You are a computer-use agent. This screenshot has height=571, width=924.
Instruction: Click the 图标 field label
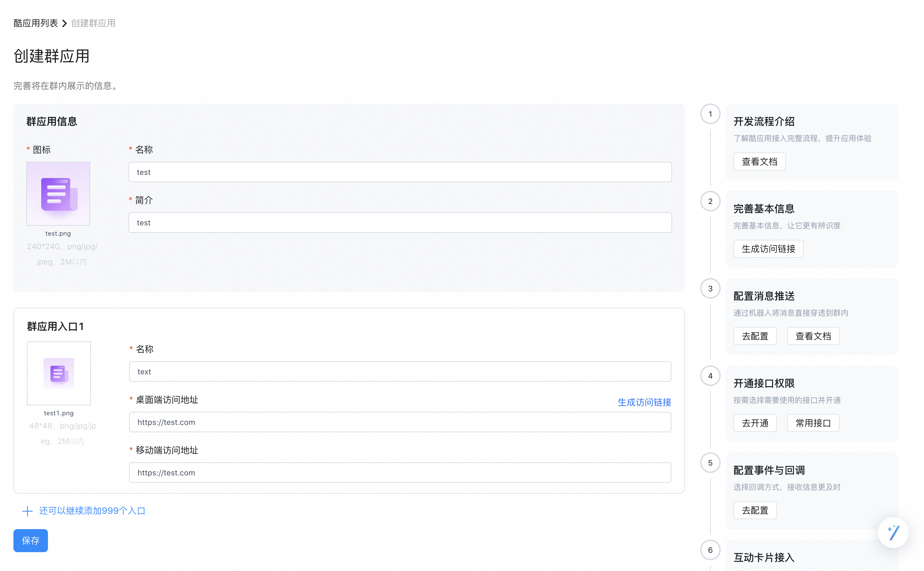pos(42,150)
